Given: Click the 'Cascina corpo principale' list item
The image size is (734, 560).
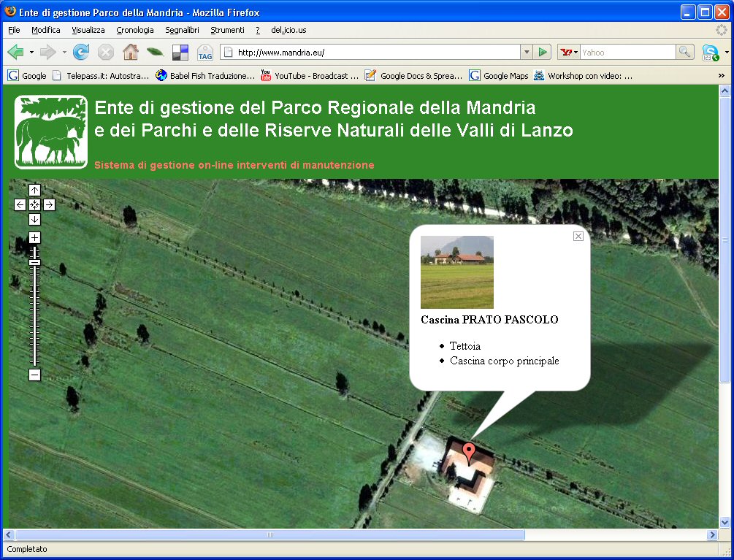Looking at the screenshot, I should [504, 361].
